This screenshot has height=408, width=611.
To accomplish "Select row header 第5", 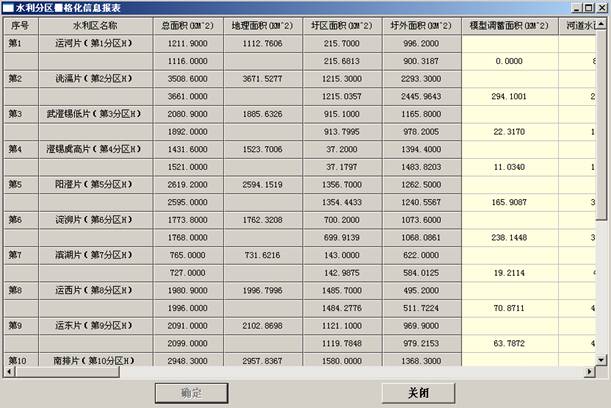I will [x=19, y=184].
